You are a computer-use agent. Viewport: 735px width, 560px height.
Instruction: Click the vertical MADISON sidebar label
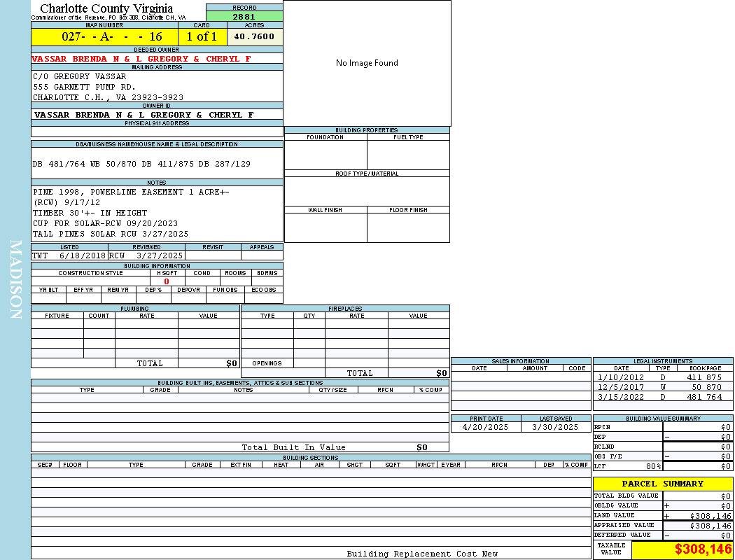[x=15, y=280]
